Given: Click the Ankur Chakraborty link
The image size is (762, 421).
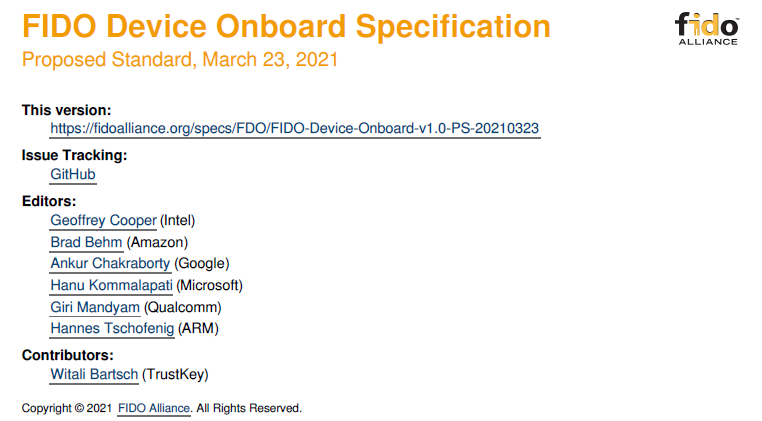Looking at the screenshot, I should (x=110, y=263).
